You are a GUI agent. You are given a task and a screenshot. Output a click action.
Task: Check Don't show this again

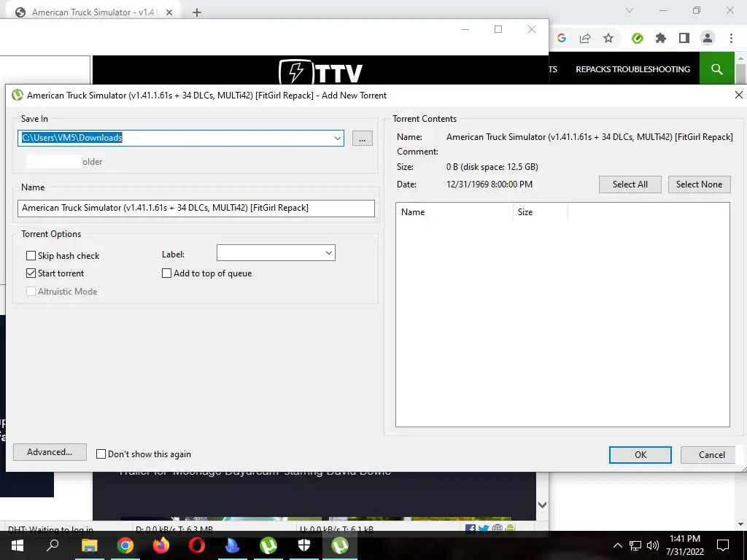pos(101,454)
